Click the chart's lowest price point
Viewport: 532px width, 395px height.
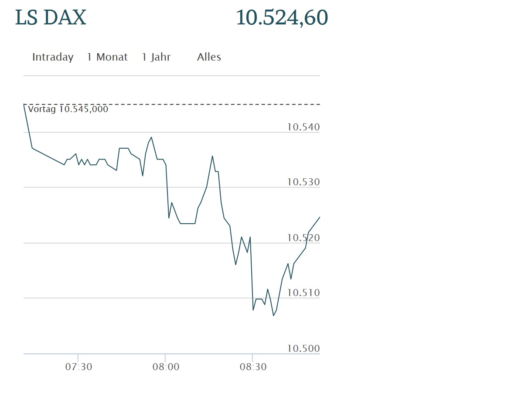273,315
